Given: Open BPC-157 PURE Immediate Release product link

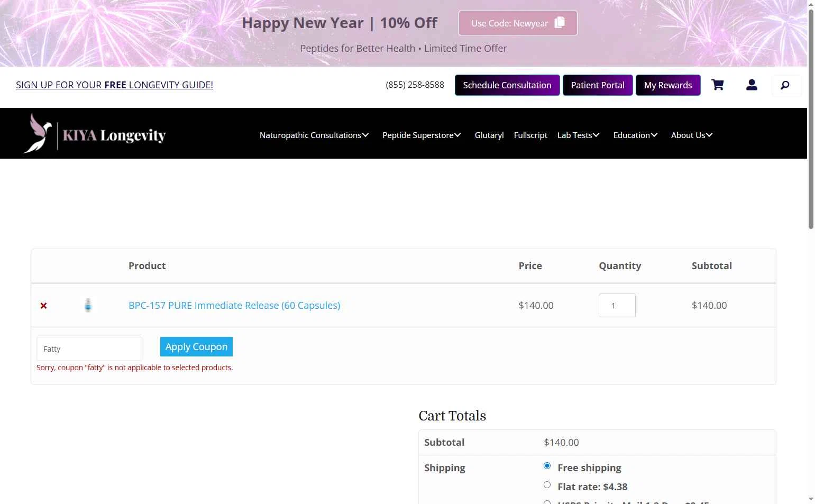Looking at the screenshot, I should 234,306.
